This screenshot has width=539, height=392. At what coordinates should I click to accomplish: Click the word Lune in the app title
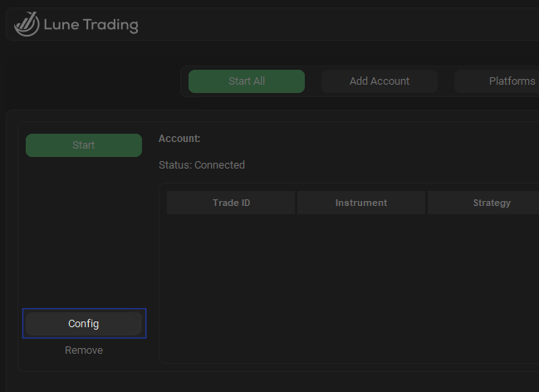[61, 25]
